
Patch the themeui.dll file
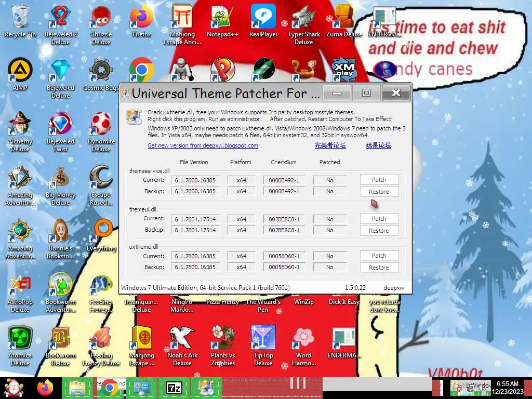click(x=379, y=219)
